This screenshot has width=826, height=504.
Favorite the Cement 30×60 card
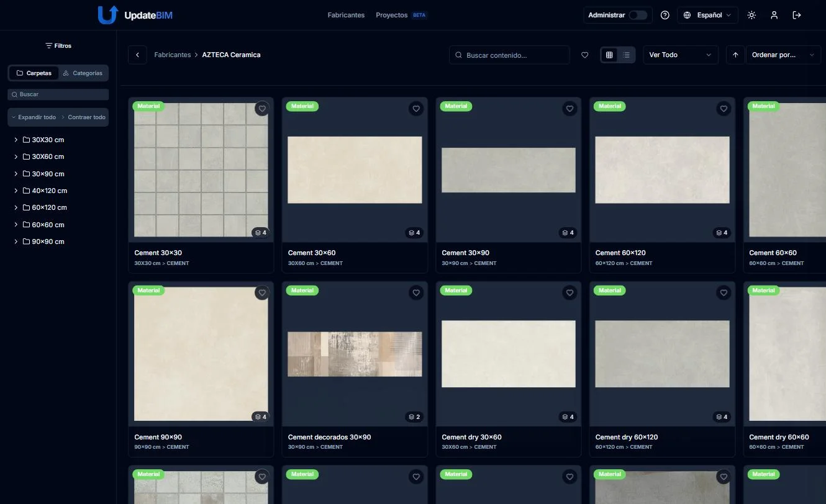coord(416,109)
